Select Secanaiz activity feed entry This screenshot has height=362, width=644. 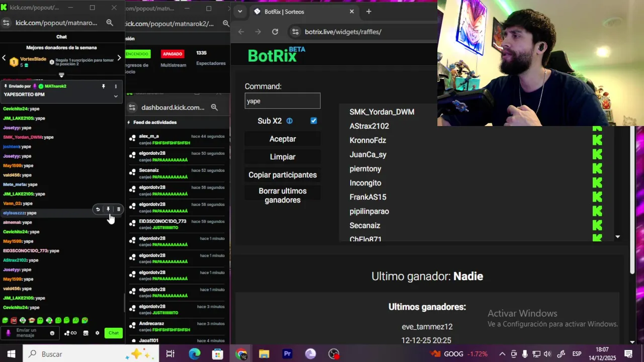click(177, 173)
